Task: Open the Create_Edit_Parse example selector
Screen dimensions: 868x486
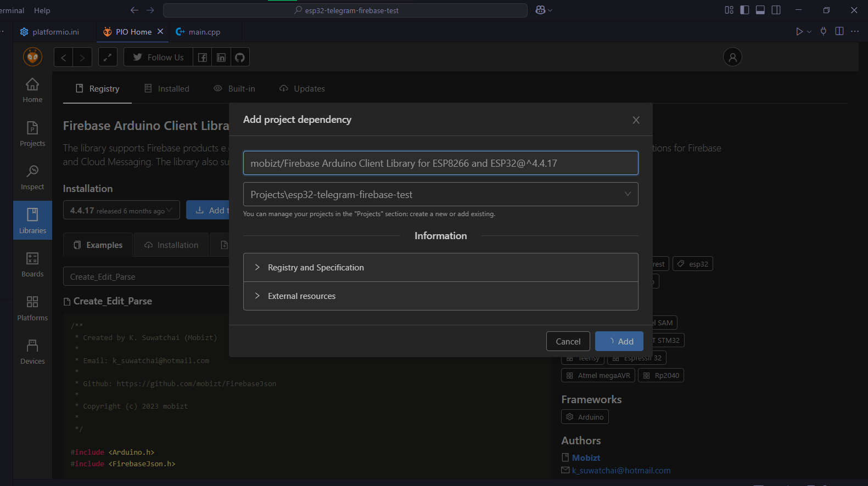Action: pyautogui.click(x=146, y=276)
